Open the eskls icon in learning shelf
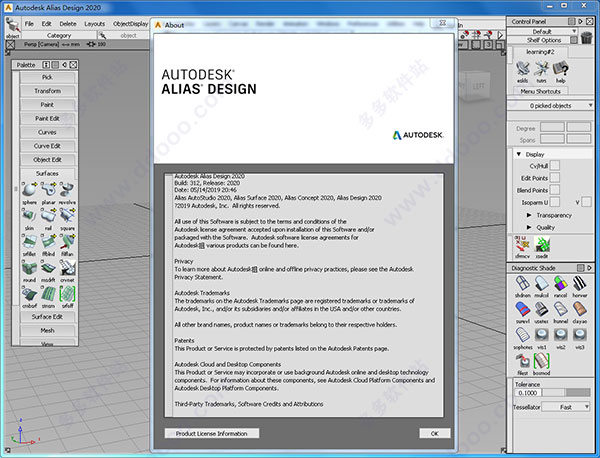Screen dimensions: 600x458 pyautogui.click(x=523, y=69)
